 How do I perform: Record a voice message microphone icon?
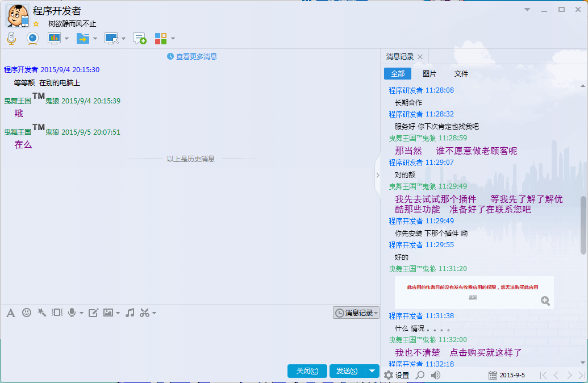[x=72, y=313]
